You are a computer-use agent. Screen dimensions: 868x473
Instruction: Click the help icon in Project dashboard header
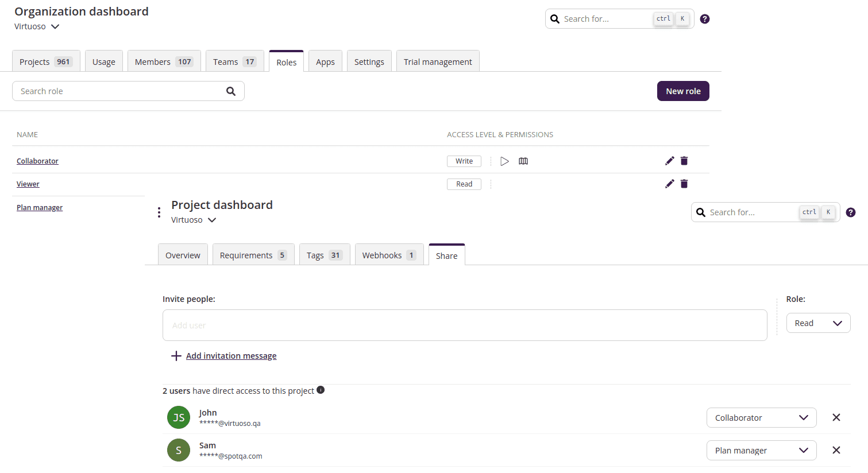[x=851, y=212]
